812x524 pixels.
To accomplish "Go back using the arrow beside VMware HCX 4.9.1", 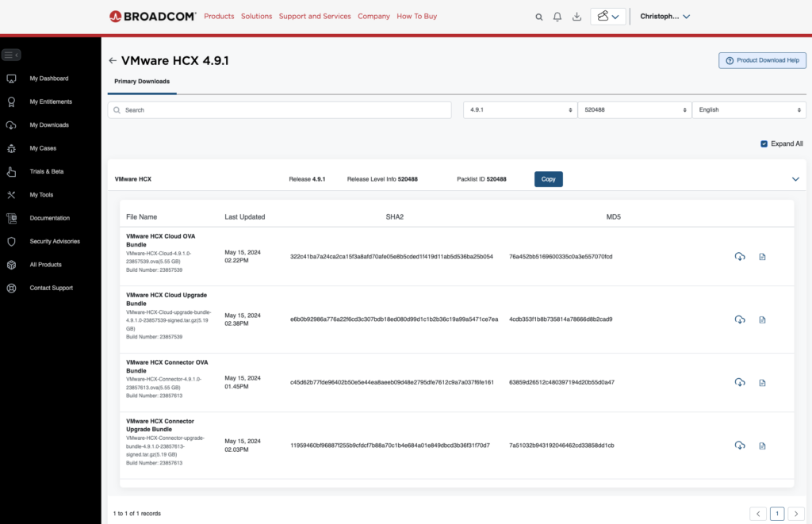I will (113, 60).
